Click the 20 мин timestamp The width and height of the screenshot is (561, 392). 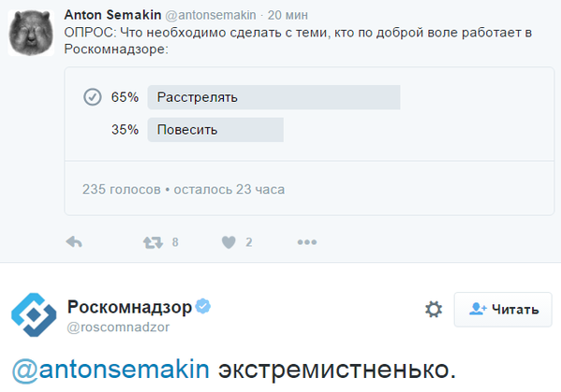[288, 15]
